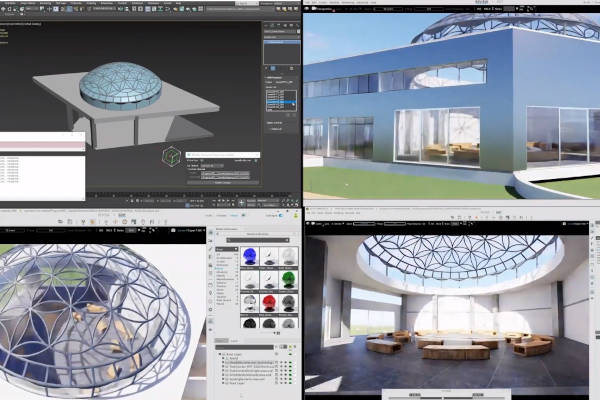Viewport: 600px width, 400px height.
Task: Toggle the left checkbox in the floating dialog
Action: [202, 161]
